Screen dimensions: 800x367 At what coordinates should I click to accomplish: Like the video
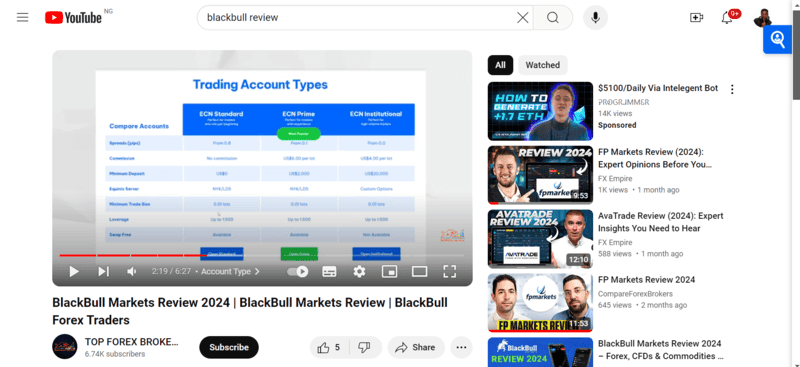pyautogui.click(x=330, y=348)
